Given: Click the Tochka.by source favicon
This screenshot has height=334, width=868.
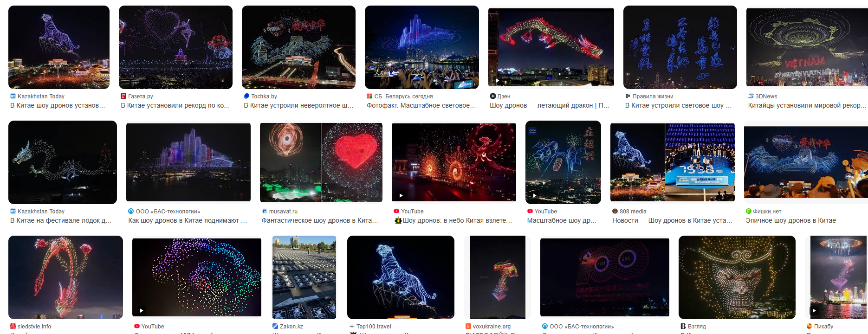Looking at the screenshot, I should tap(246, 96).
